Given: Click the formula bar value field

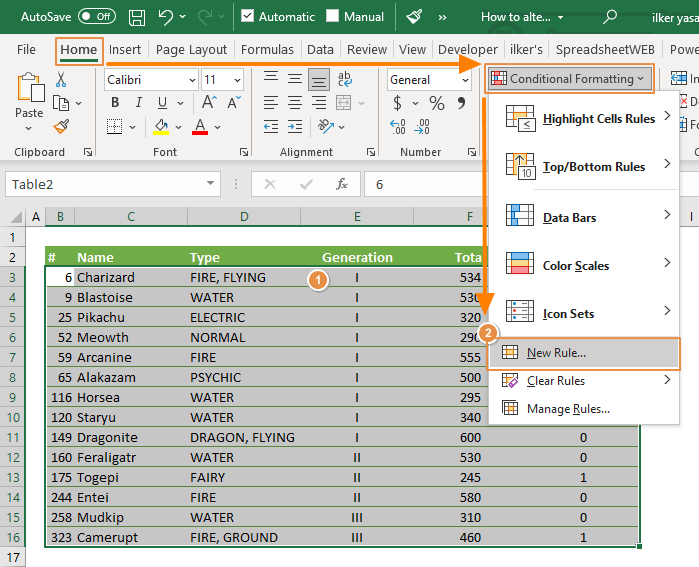Looking at the screenshot, I should tap(424, 184).
